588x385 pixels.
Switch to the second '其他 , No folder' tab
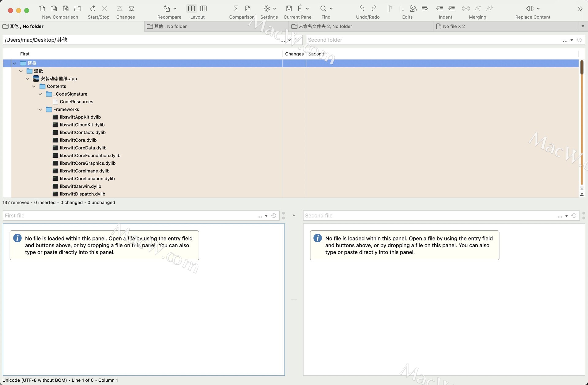(x=216, y=26)
